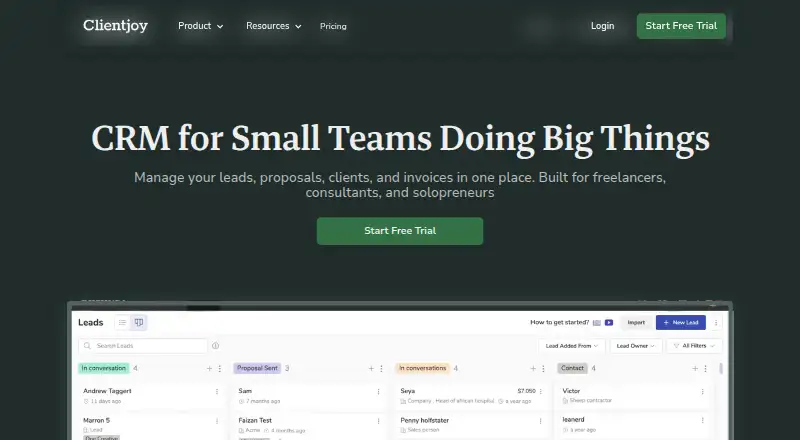Open the Lead Owner dropdown

coord(636,346)
